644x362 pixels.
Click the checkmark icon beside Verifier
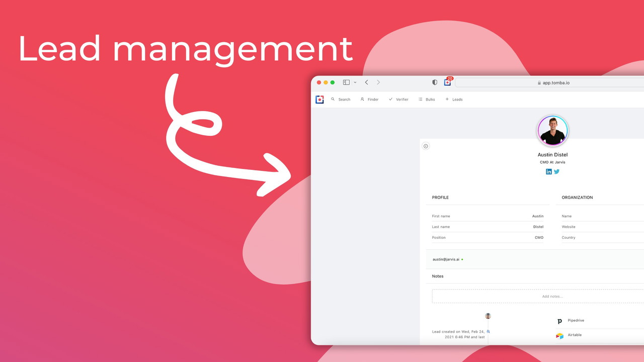(x=390, y=99)
